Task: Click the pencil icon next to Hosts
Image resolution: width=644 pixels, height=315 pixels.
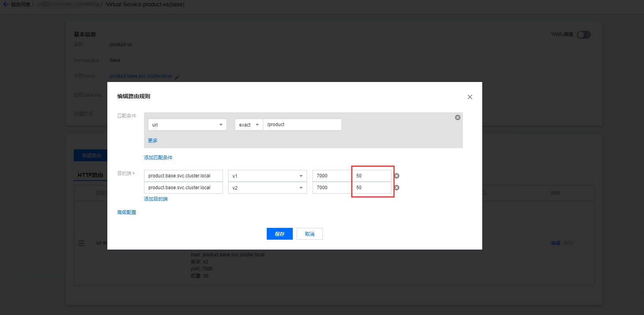Action: [177, 77]
